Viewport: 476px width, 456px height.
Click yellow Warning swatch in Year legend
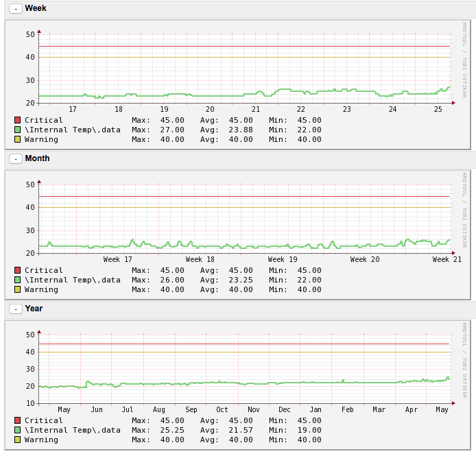click(17, 440)
